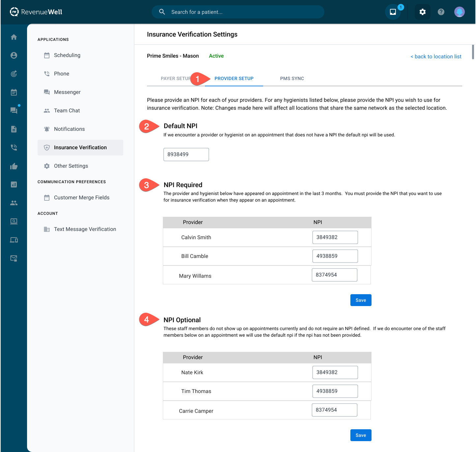476x452 pixels.
Task: Edit Tim Thomas's NPI field
Action: 335,391
